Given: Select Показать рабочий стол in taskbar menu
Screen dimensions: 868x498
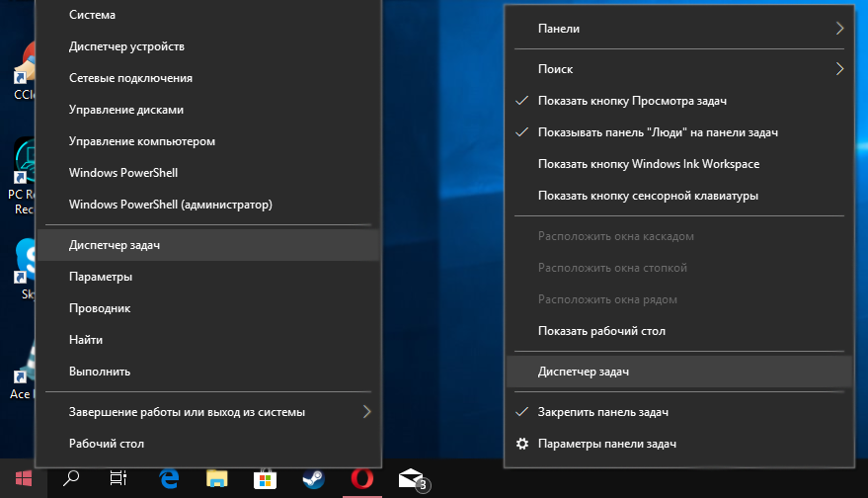Looking at the screenshot, I should click(679, 331).
